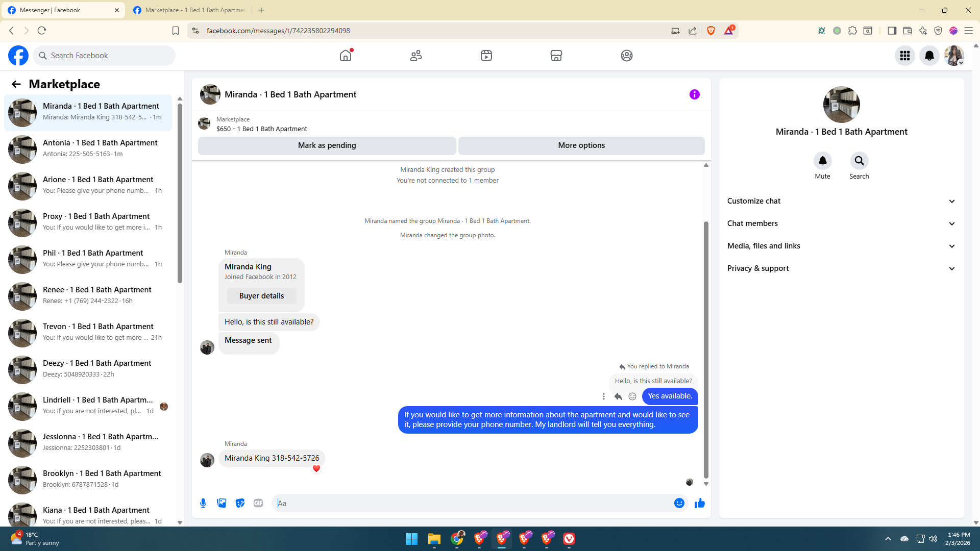This screenshot has height=551, width=980.
Task: Send a thumbs up like
Action: click(x=699, y=503)
